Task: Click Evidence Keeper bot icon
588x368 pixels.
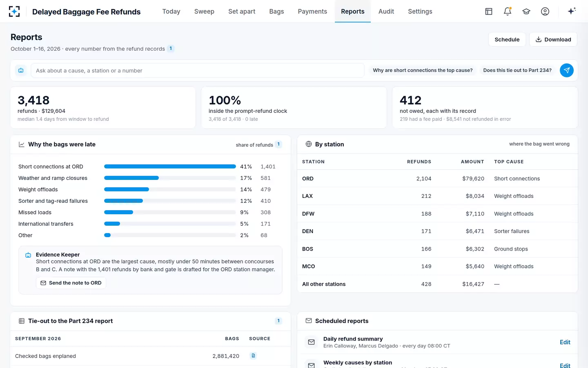Action: tap(28, 255)
